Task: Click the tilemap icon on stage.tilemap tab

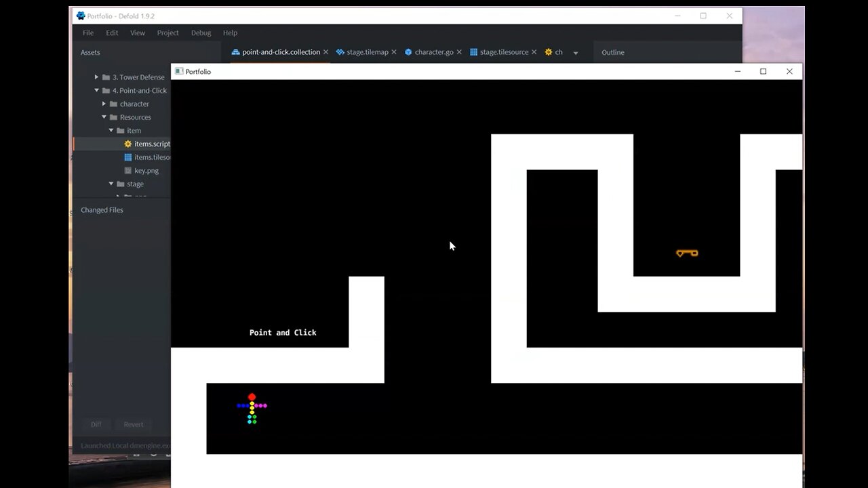Action: [x=340, y=52]
